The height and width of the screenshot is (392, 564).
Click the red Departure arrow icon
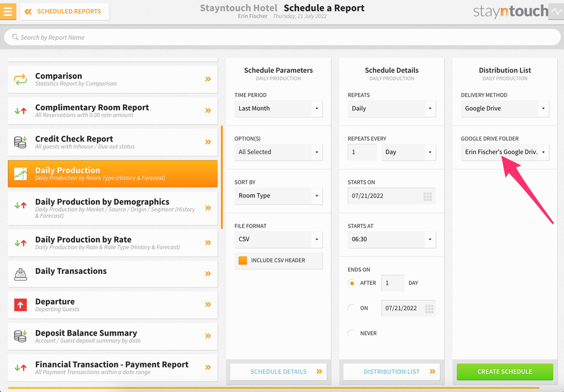click(x=20, y=305)
